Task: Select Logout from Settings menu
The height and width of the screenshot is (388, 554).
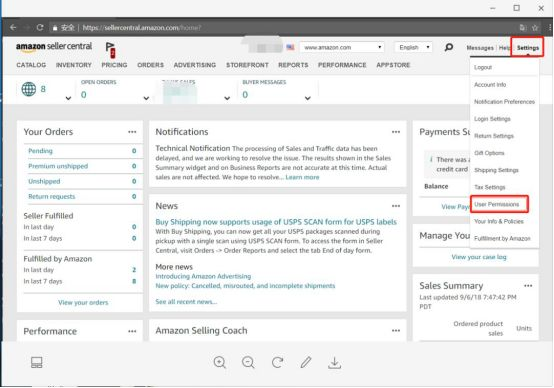Action: [483, 67]
